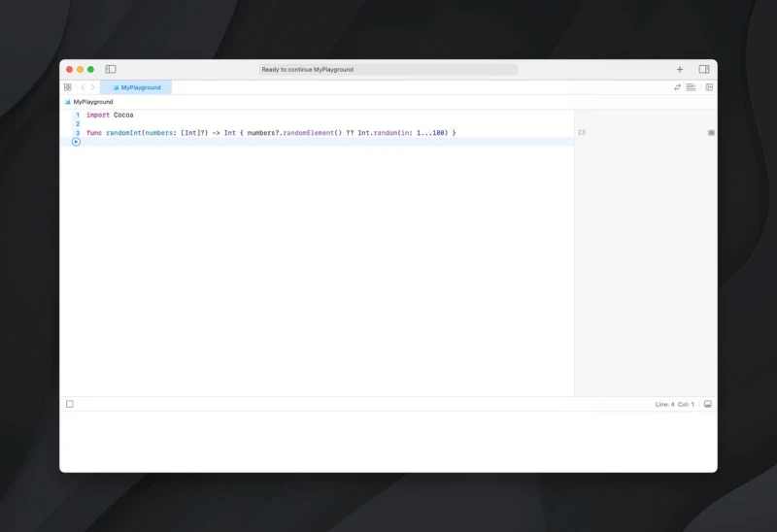The height and width of the screenshot is (532, 777).
Task: Toggle the navigator sidebar
Action: click(111, 70)
